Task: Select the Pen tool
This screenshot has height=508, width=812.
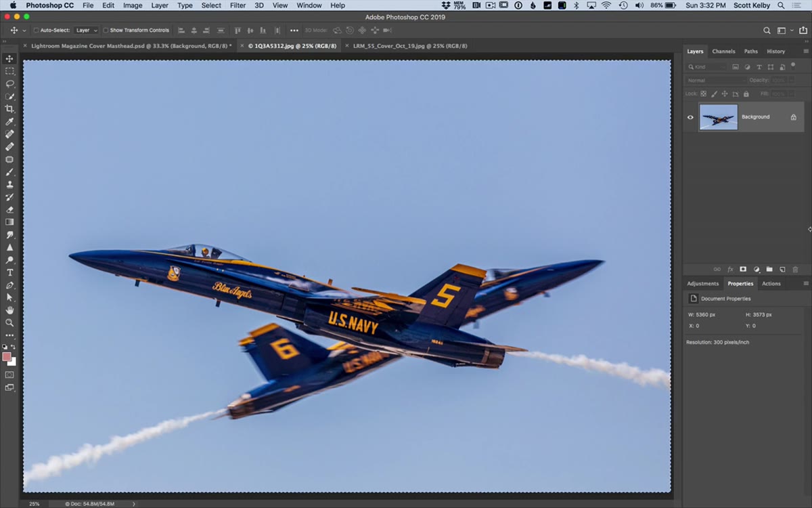Action: point(9,285)
